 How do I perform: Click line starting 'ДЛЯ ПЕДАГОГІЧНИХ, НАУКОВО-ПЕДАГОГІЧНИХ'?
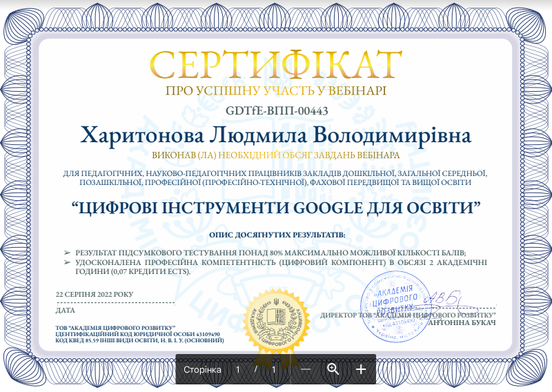275,173
